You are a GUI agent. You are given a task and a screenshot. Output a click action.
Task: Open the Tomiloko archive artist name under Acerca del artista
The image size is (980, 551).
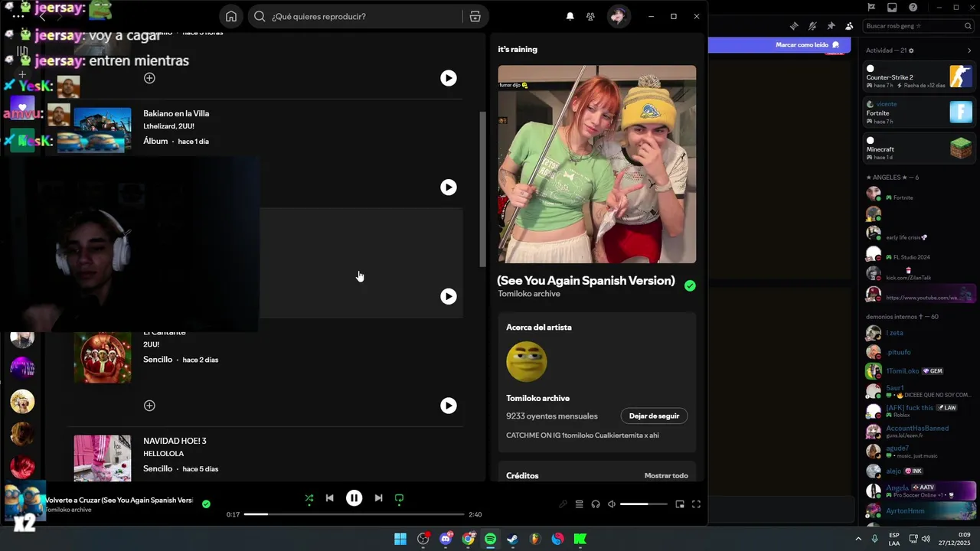click(537, 398)
